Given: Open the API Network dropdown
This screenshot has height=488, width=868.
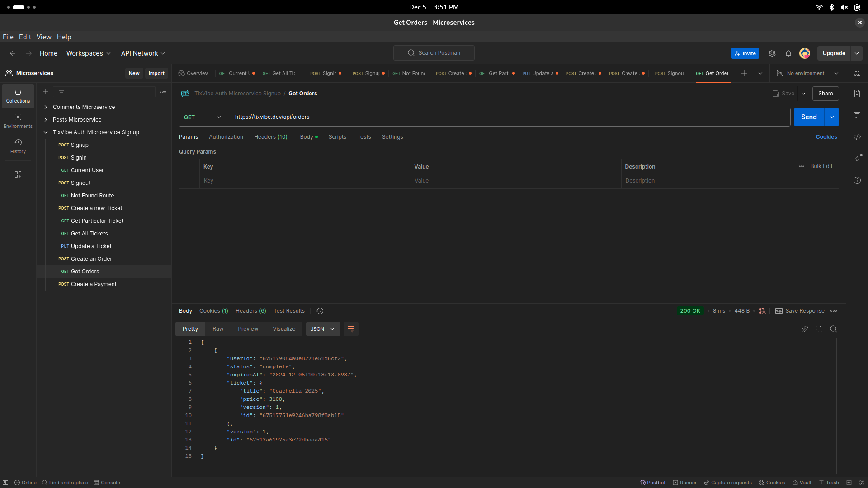Looking at the screenshot, I should point(143,53).
